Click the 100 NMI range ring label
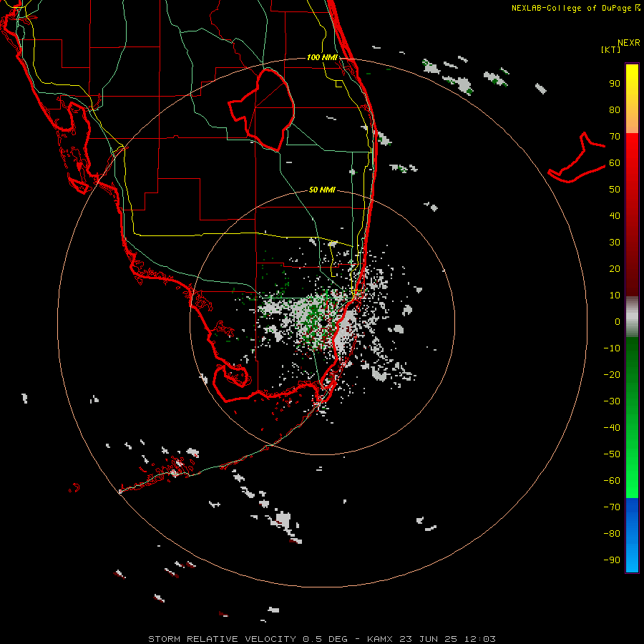 tap(322, 57)
